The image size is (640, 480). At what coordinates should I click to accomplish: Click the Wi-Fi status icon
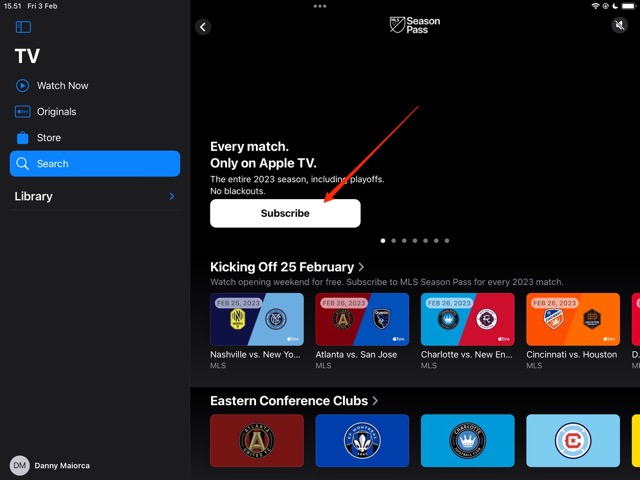click(596, 6)
